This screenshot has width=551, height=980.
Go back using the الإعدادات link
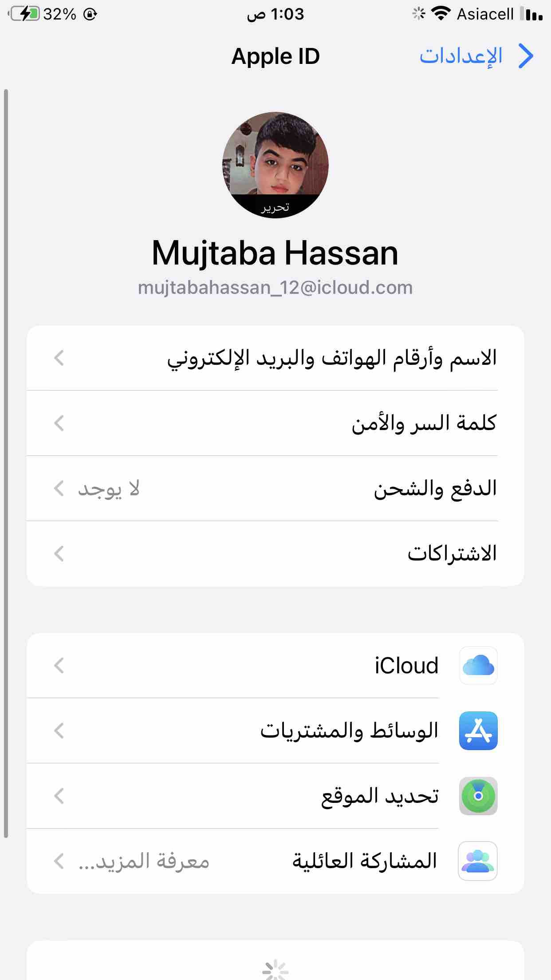click(x=461, y=56)
